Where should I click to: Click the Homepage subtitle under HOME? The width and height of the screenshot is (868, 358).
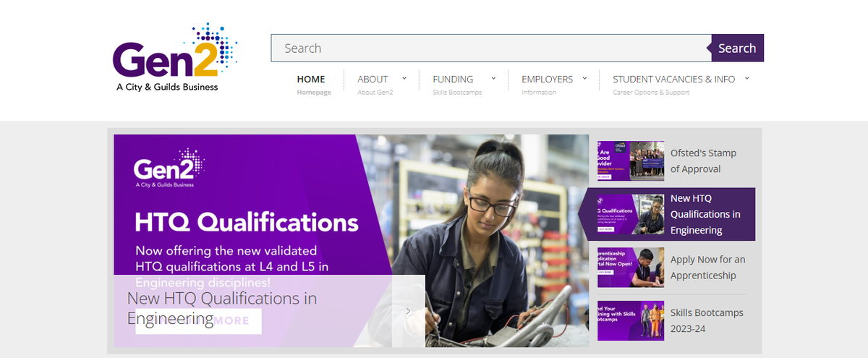(x=314, y=93)
